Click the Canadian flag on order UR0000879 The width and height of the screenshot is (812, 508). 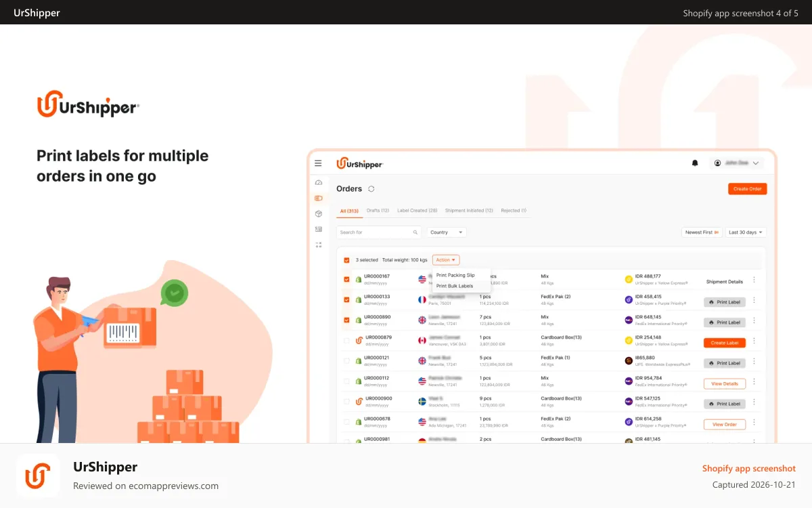click(x=422, y=340)
